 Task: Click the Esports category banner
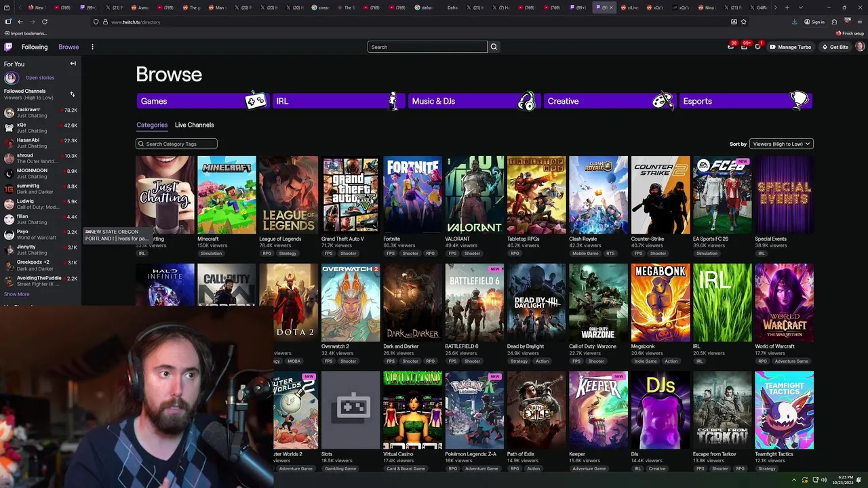pyautogui.click(x=745, y=101)
